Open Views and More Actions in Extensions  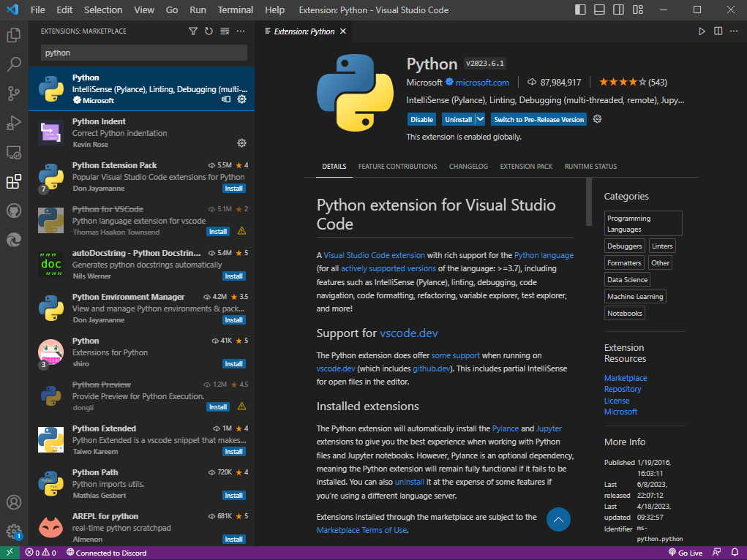241,31
